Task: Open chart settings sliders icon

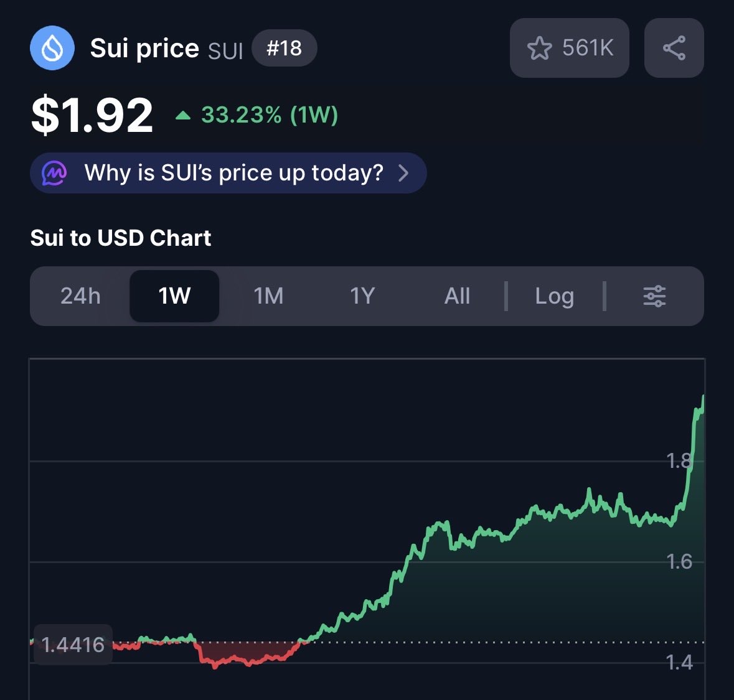Action: (x=654, y=296)
